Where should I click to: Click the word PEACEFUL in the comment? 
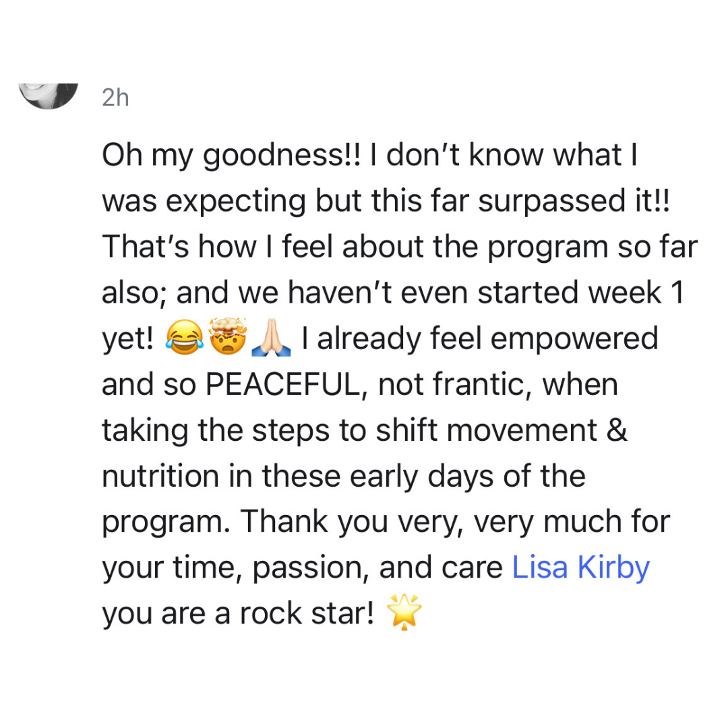pos(282,385)
